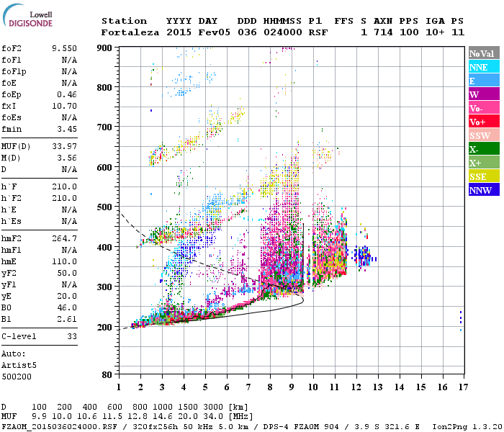Select the NNE cyan legend swatch

pos(484,67)
